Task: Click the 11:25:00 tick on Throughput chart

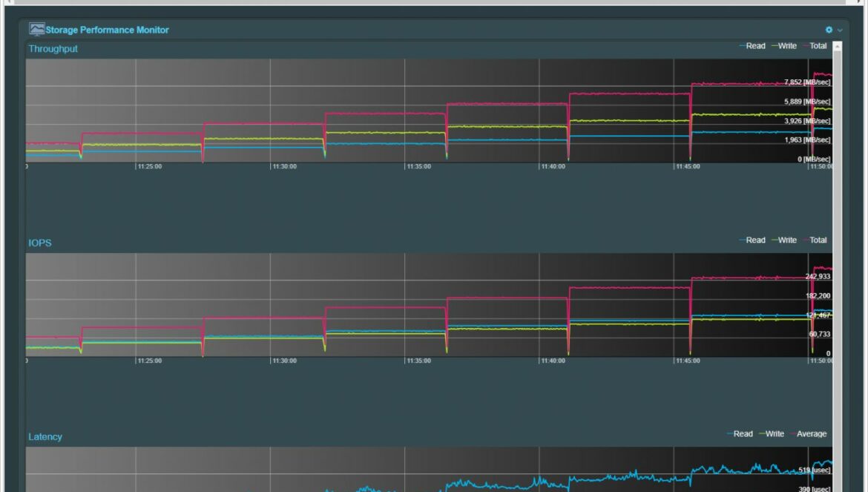Action: [x=149, y=166]
